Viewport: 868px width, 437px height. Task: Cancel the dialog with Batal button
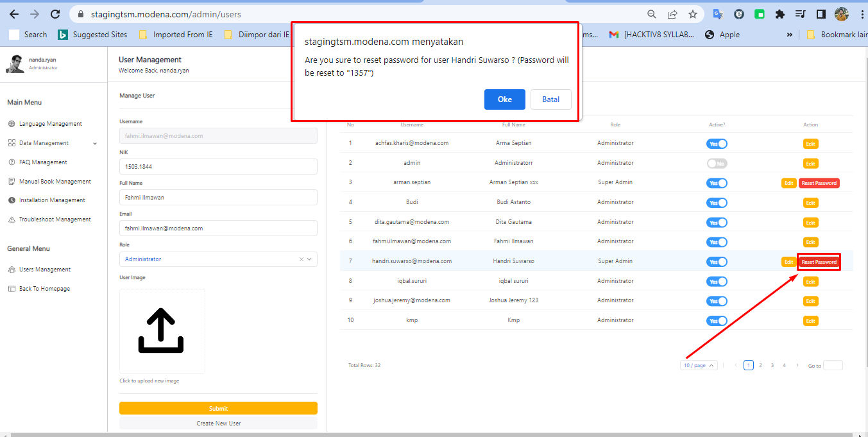[550, 99]
